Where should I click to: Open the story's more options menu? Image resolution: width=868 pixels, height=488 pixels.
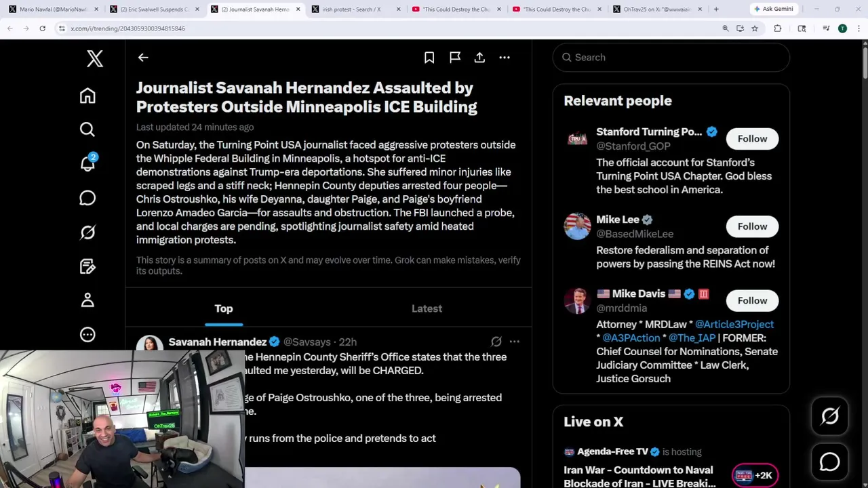(x=505, y=58)
